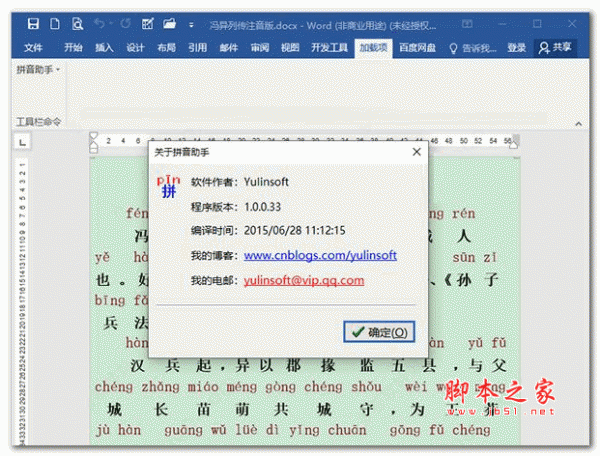Switch to the 开始 tab

tap(73, 48)
